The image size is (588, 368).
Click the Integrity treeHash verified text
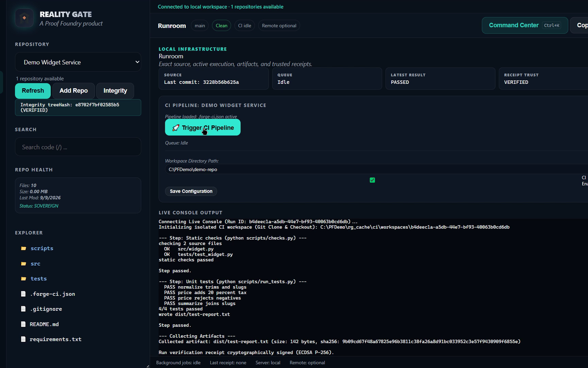(x=78, y=108)
